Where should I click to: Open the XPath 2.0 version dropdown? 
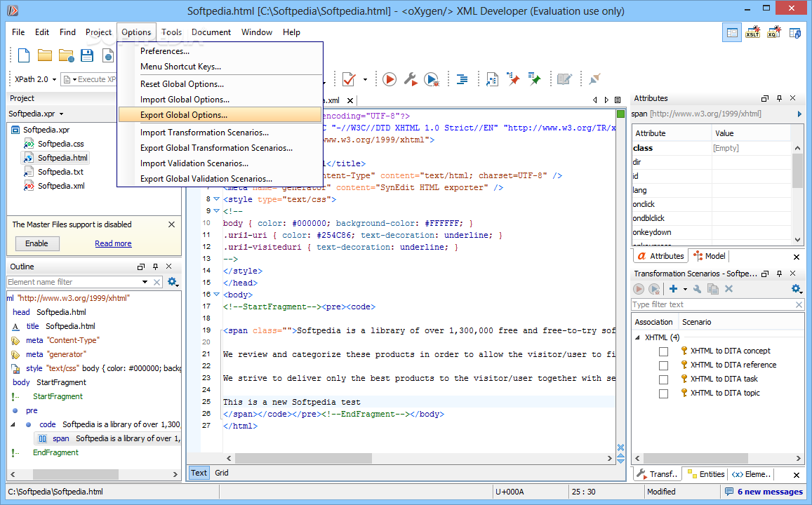[x=54, y=80]
